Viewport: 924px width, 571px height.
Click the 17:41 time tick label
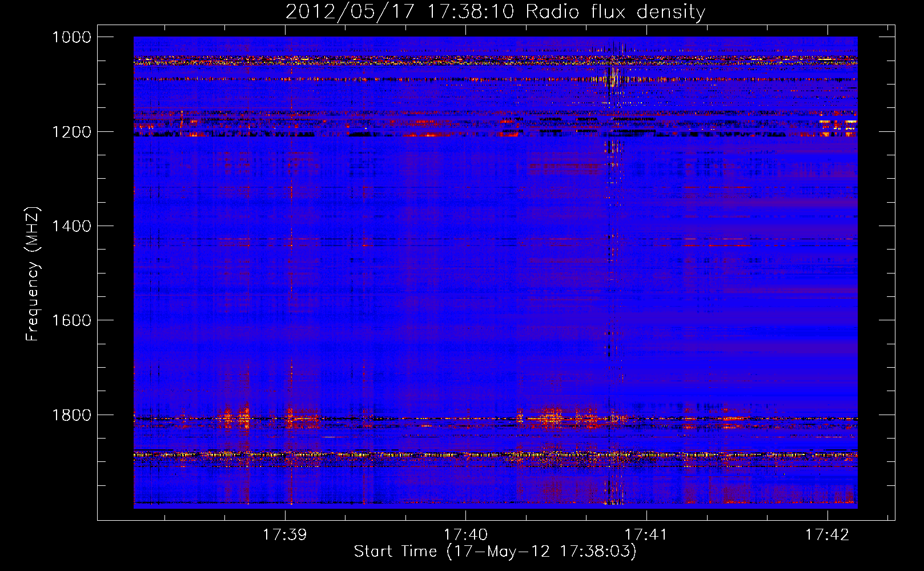pos(646,534)
